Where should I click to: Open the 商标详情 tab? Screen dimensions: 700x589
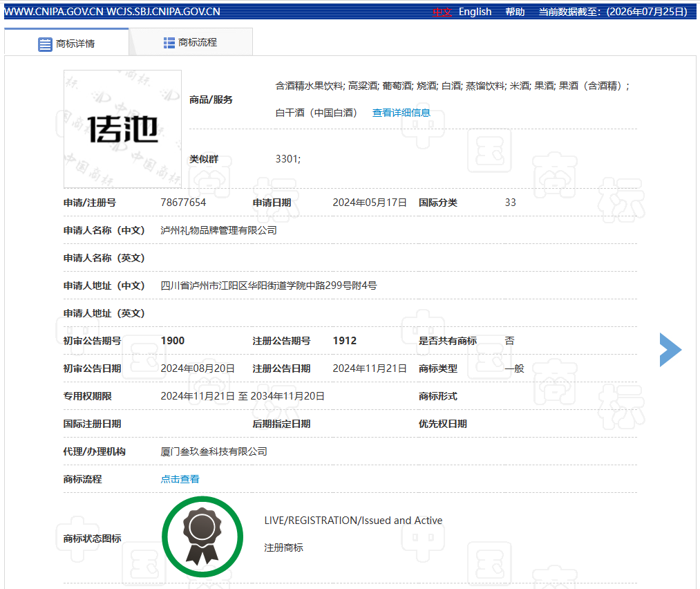coord(66,43)
